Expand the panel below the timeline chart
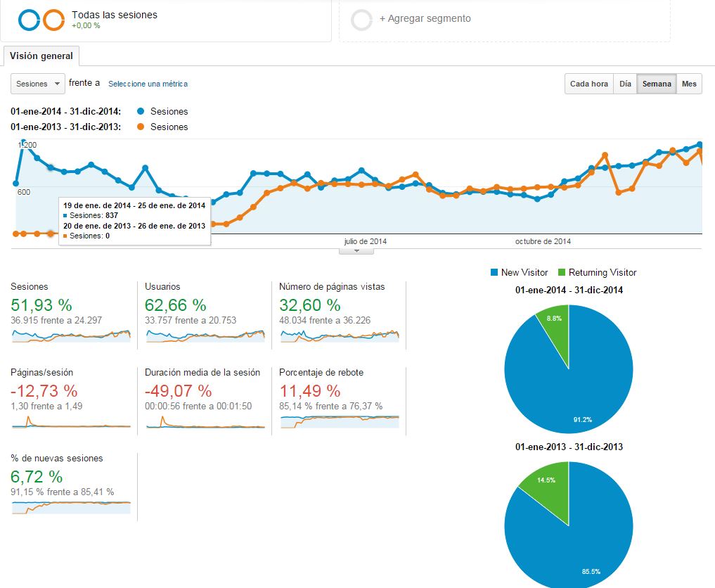 (x=356, y=251)
